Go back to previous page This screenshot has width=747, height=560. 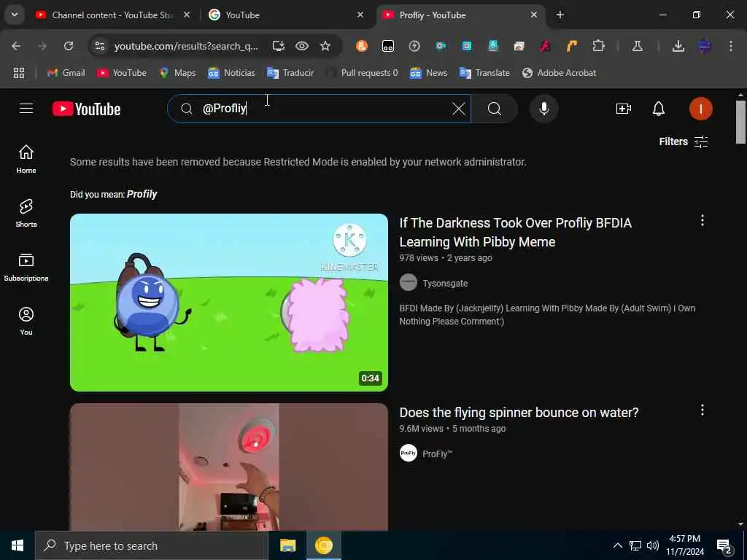tap(16, 46)
